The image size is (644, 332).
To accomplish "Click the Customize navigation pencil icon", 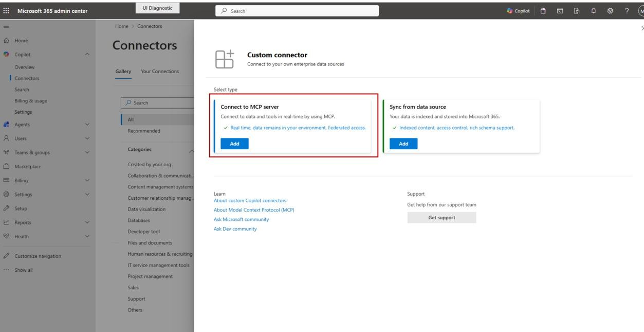I will [x=7, y=256].
